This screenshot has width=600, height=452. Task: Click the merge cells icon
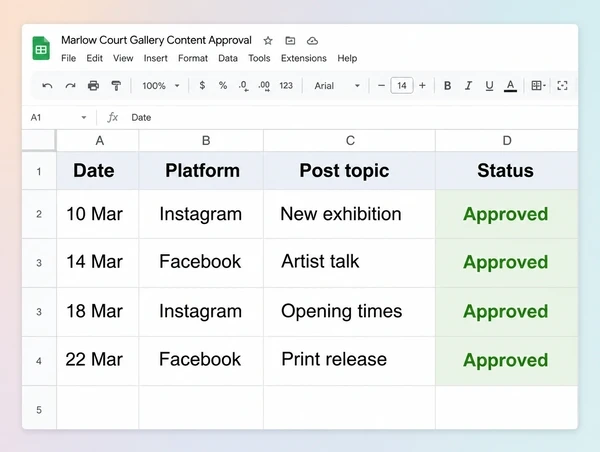pyautogui.click(x=562, y=86)
